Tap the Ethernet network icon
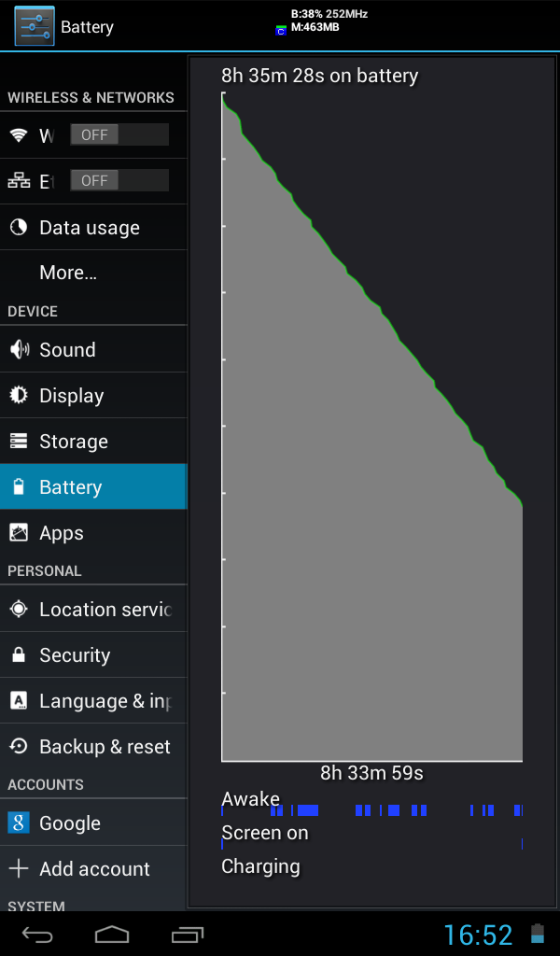This screenshot has height=956, width=560. pos(19,180)
